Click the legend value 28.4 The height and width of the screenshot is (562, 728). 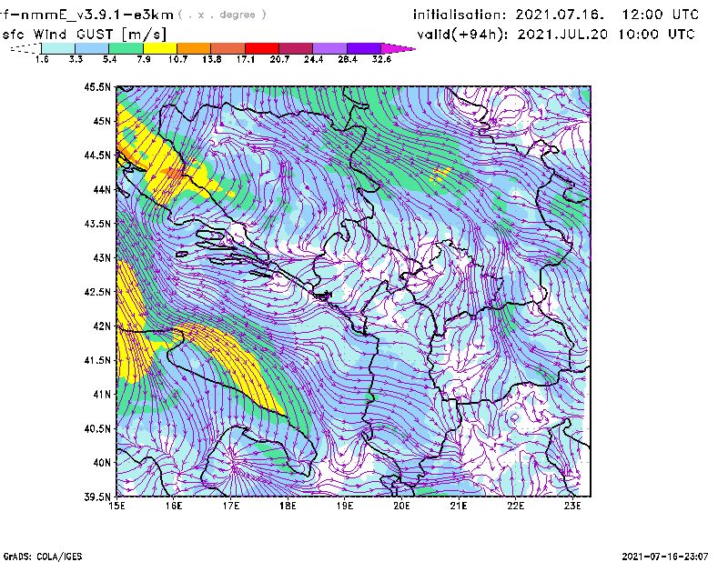tap(348, 59)
